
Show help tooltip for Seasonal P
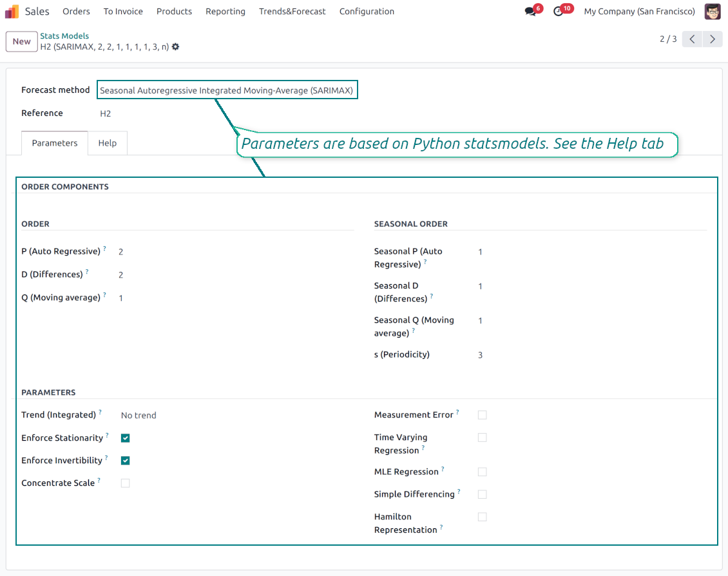[x=425, y=262]
